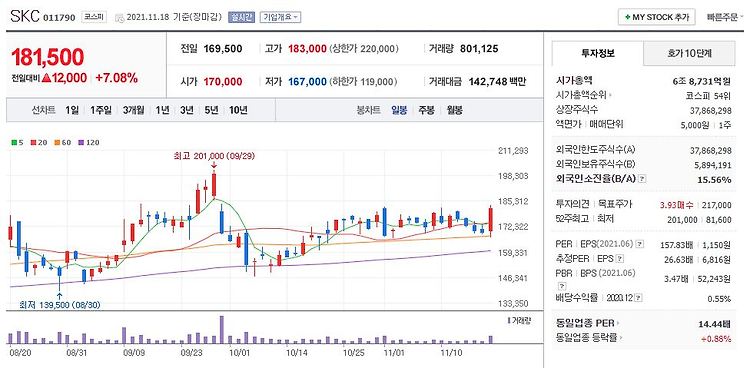
Task: Open help icon next to PER EPS(2021.06)
Action: click(x=640, y=244)
